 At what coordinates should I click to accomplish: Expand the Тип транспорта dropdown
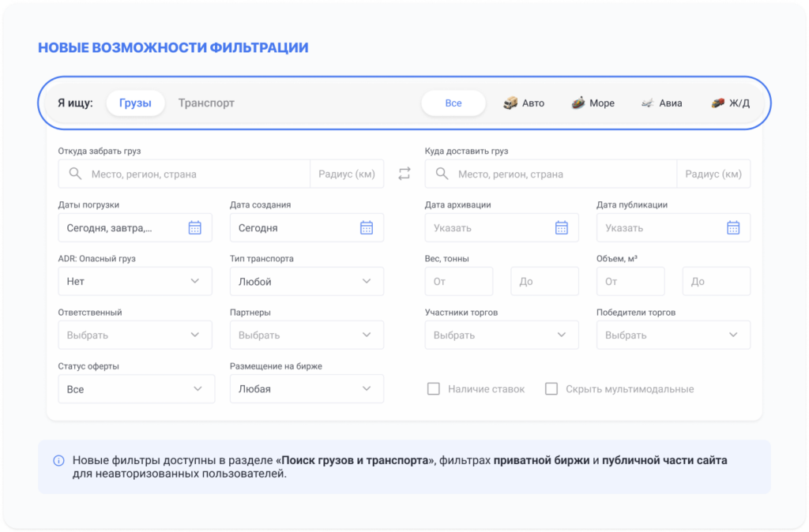[307, 281]
